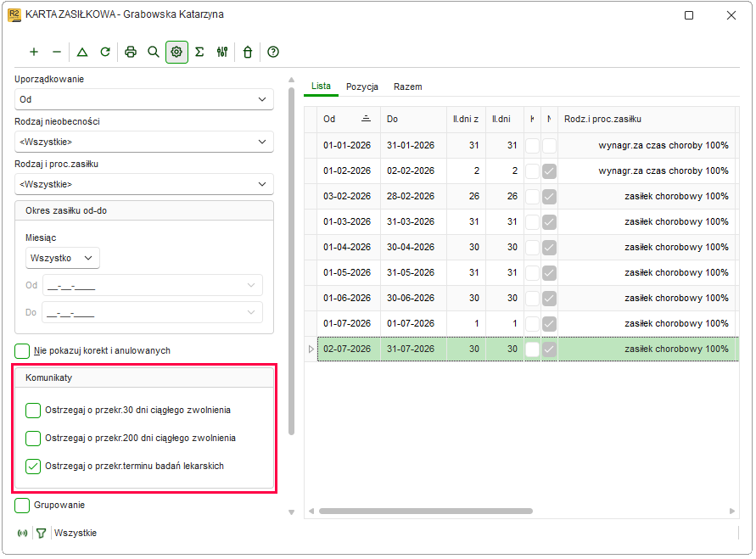Image resolution: width=756 pixels, height=559 pixels.
Task: Sort by the 'Do' column header
Action: coord(414,119)
